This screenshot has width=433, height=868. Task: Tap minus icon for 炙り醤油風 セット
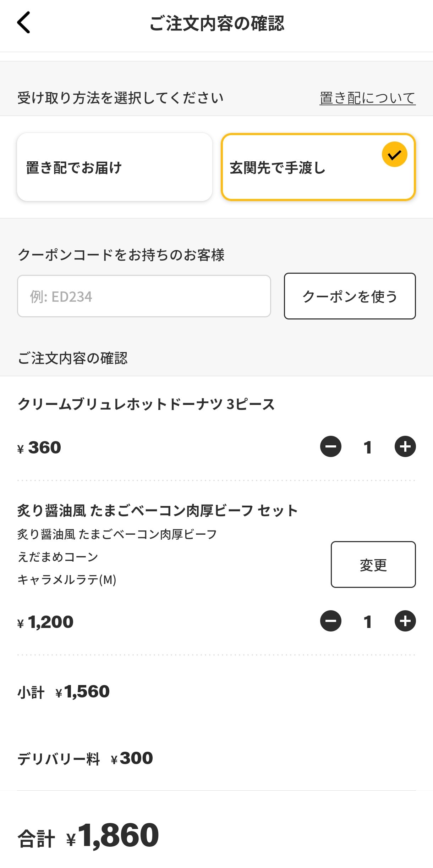[x=330, y=621]
